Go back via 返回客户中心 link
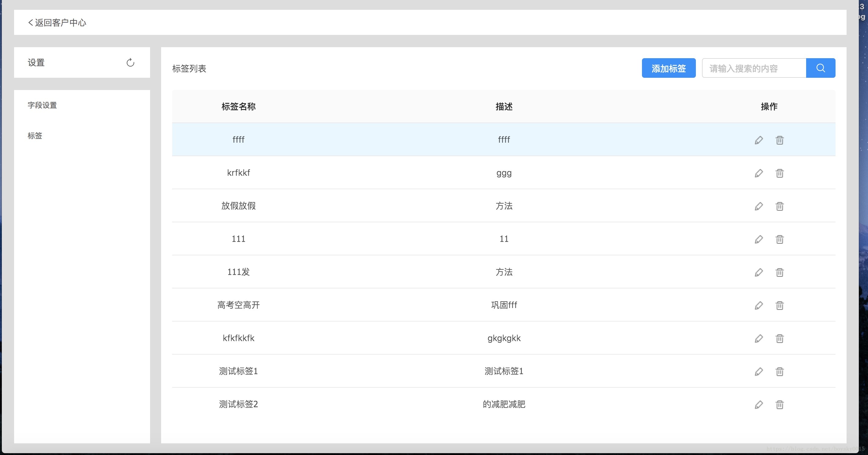This screenshot has width=868, height=455. [x=57, y=23]
